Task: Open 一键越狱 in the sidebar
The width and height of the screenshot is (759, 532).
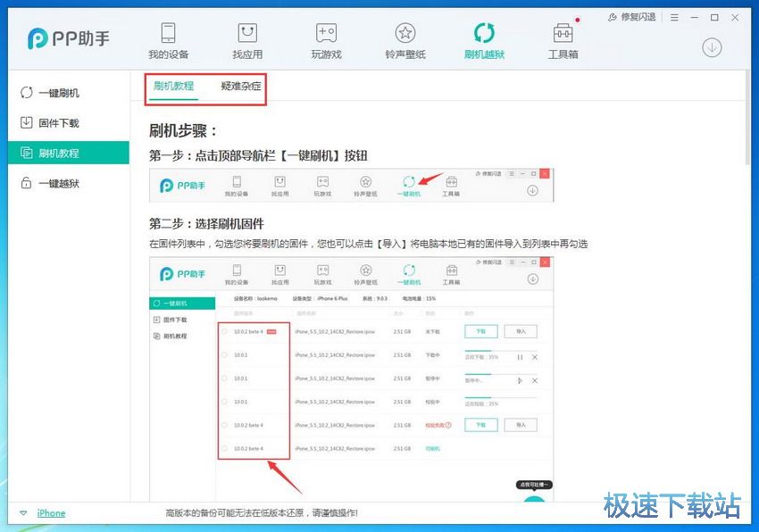Action: click(x=69, y=184)
